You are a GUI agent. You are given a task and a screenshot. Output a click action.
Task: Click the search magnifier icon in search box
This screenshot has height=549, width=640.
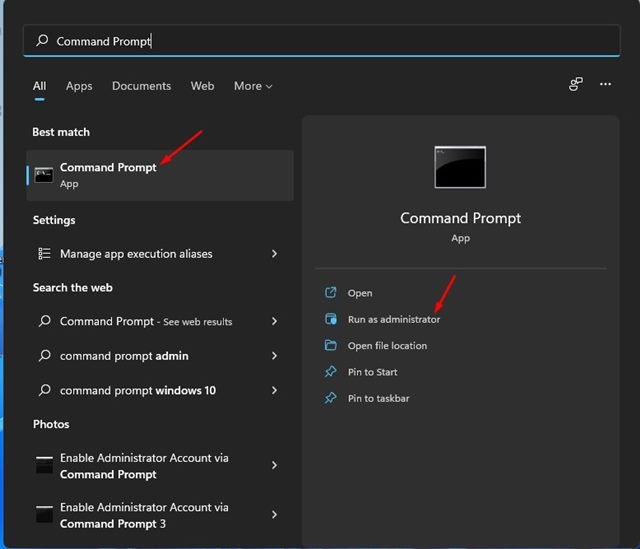42,40
